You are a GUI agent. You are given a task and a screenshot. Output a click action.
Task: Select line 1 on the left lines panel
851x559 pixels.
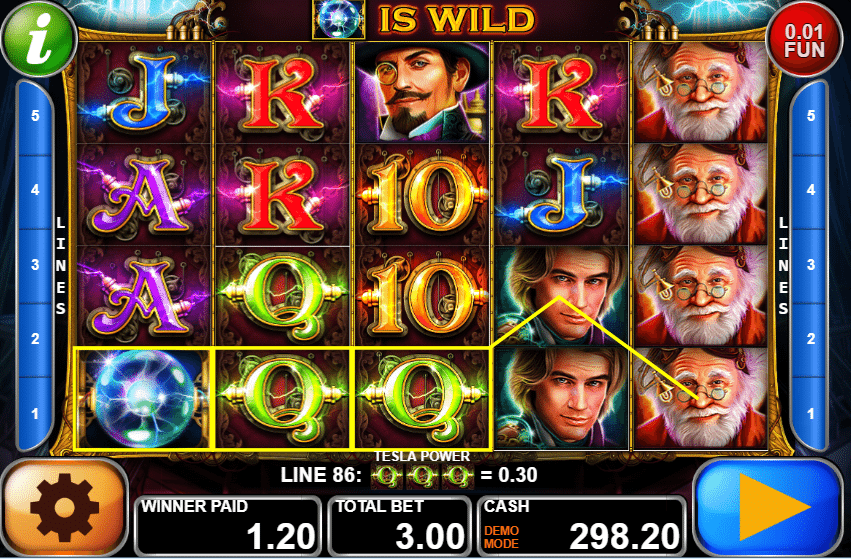[x=35, y=414]
